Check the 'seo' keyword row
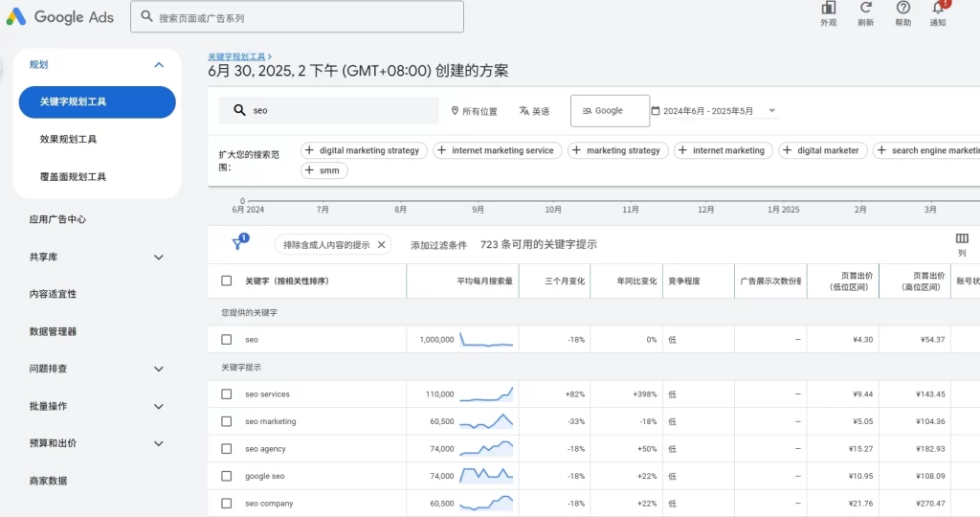This screenshot has width=980, height=517. pyautogui.click(x=226, y=340)
